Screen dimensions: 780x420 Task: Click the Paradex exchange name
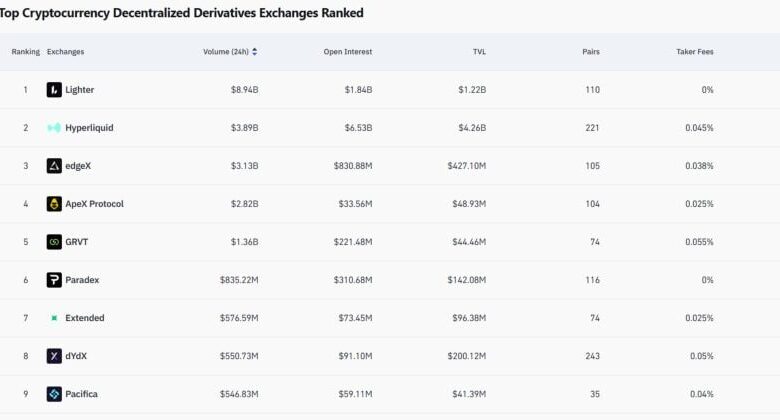coord(82,280)
